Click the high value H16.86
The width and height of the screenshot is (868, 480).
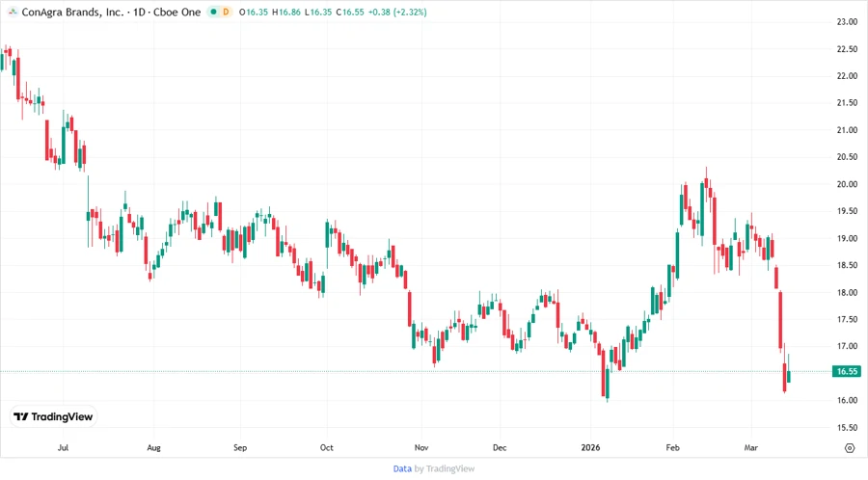point(286,12)
